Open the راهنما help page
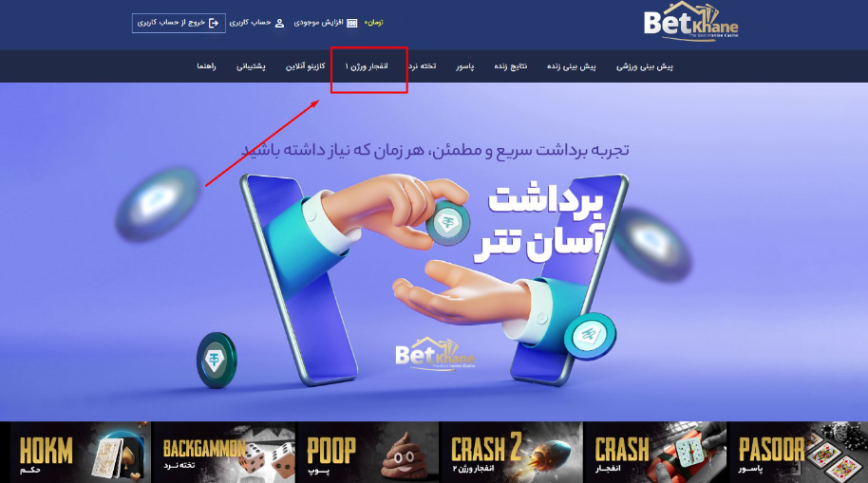Screen dimensions: 868x483 (x=206, y=66)
